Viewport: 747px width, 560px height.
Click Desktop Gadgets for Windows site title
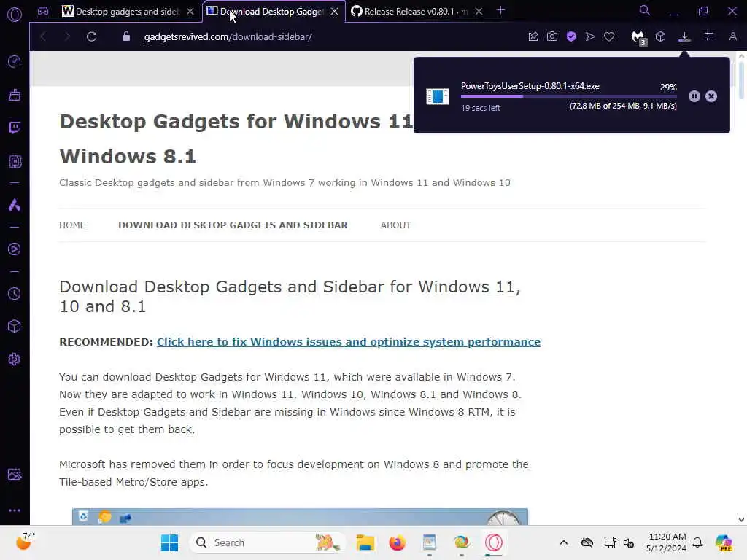pos(236,139)
